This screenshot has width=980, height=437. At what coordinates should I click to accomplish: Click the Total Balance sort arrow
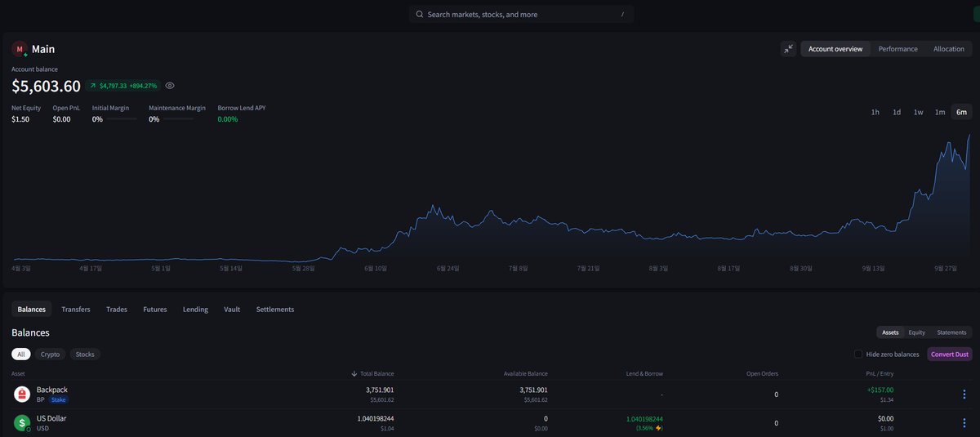[354, 373]
